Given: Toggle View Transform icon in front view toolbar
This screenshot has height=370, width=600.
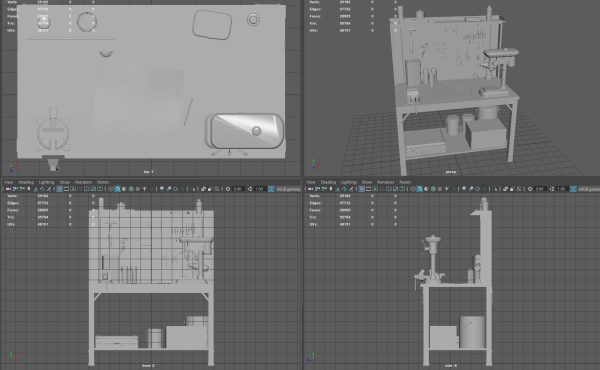Looking at the screenshot, I should pyautogui.click(x=271, y=189).
